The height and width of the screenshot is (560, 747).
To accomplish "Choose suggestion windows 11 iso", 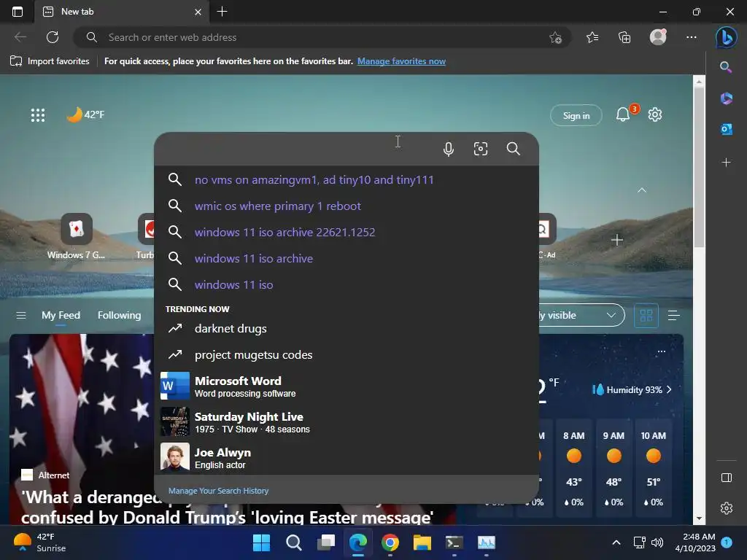I will (x=347, y=285).
